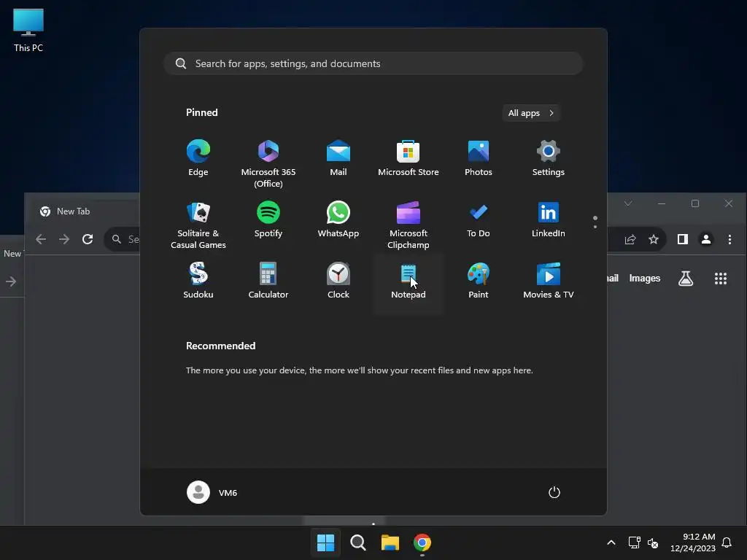The width and height of the screenshot is (747, 560).
Task: Open Settings from the Start menu
Action: click(x=549, y=158)
